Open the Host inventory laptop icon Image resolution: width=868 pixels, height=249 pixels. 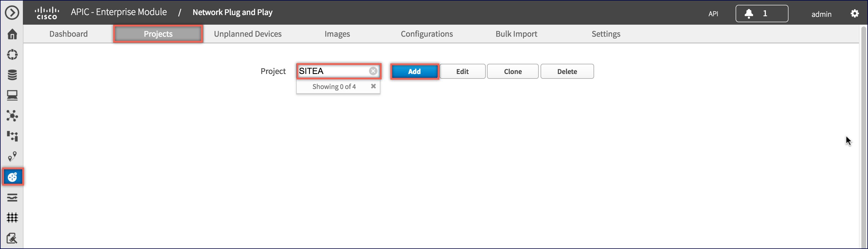click(x=12, y=95)
